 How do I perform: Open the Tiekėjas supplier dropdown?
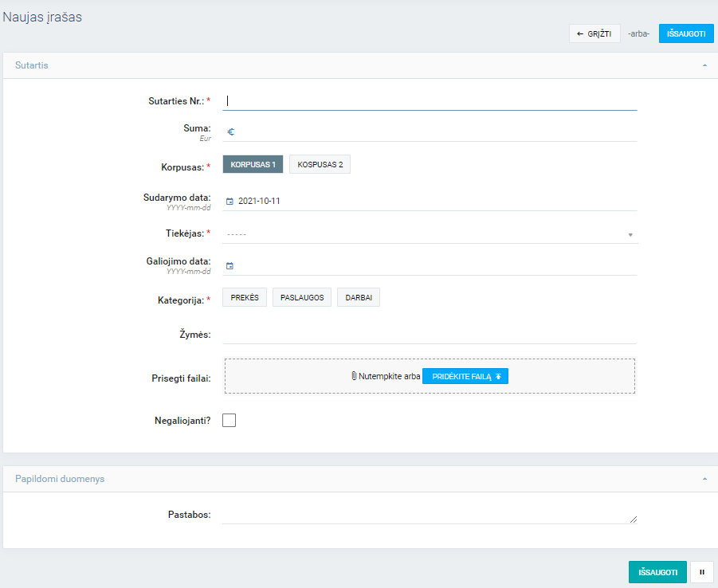coord(430,234)
